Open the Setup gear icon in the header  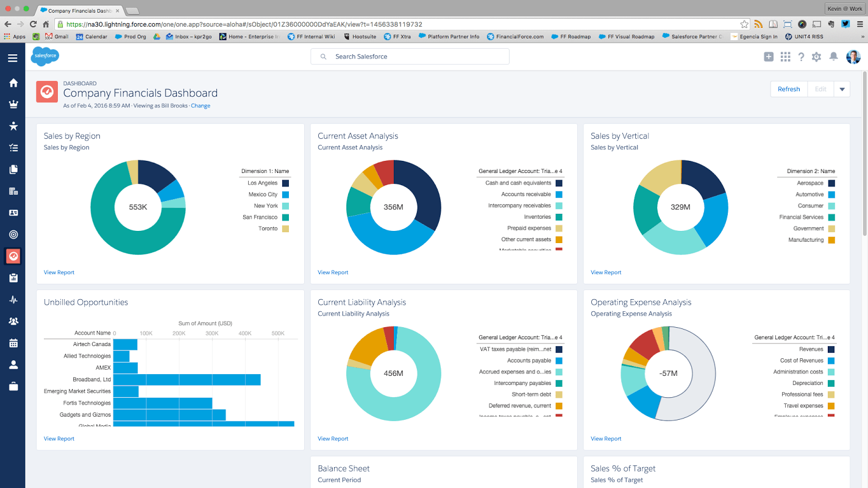816,56
